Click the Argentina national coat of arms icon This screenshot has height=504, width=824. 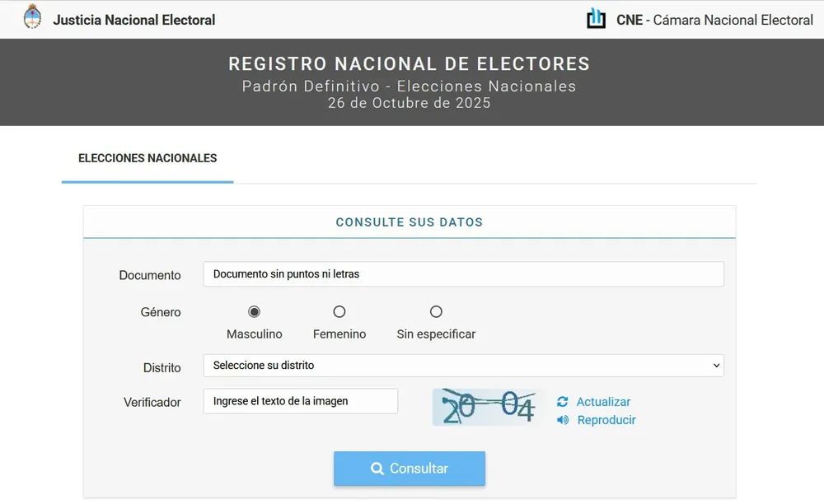coord(32,17)
